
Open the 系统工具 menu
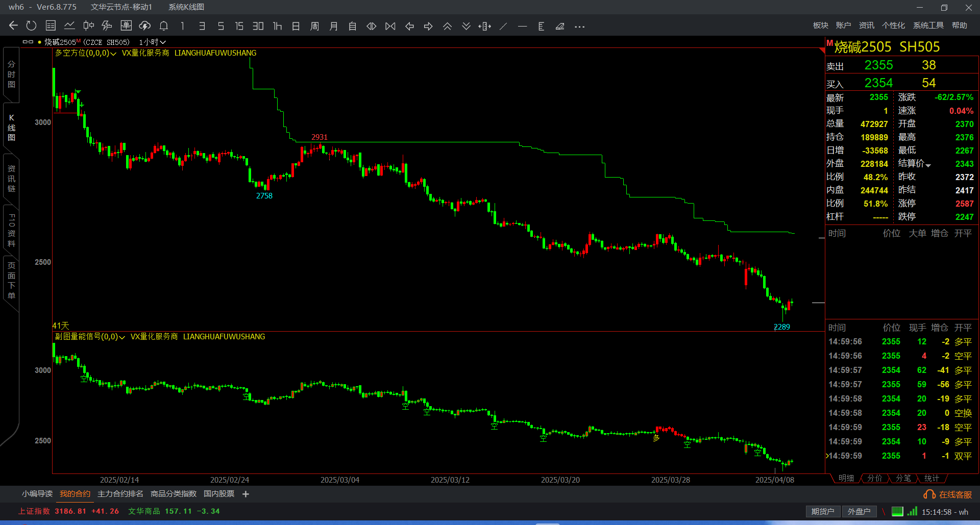coord(928,26)
